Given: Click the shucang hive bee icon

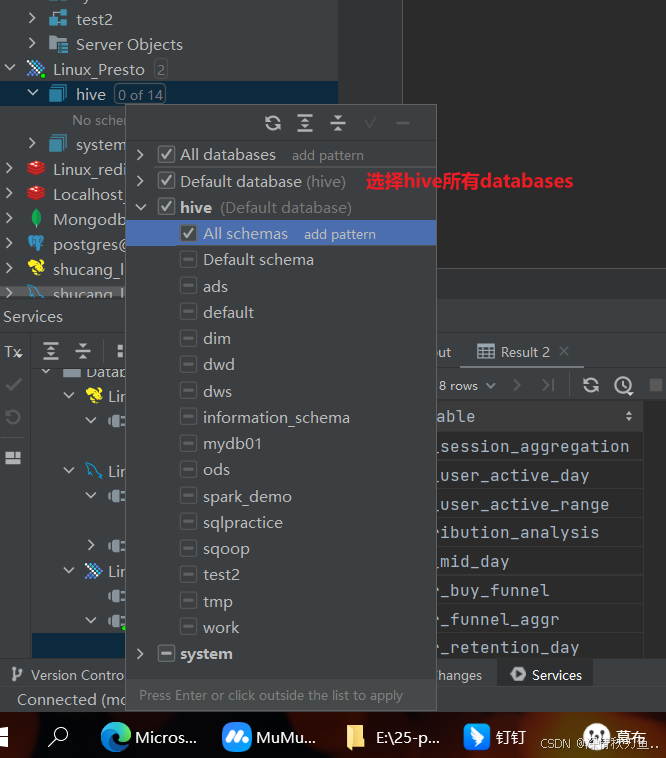Looking at the screenshot, I should (36, 268).
